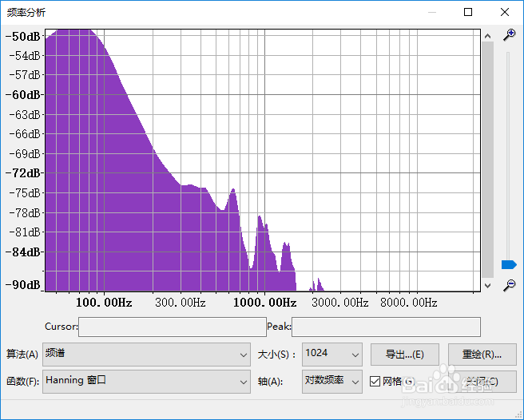This screenshot has width=524, height=420.
Task: Click the -90dB axis label
Action: 22,285
